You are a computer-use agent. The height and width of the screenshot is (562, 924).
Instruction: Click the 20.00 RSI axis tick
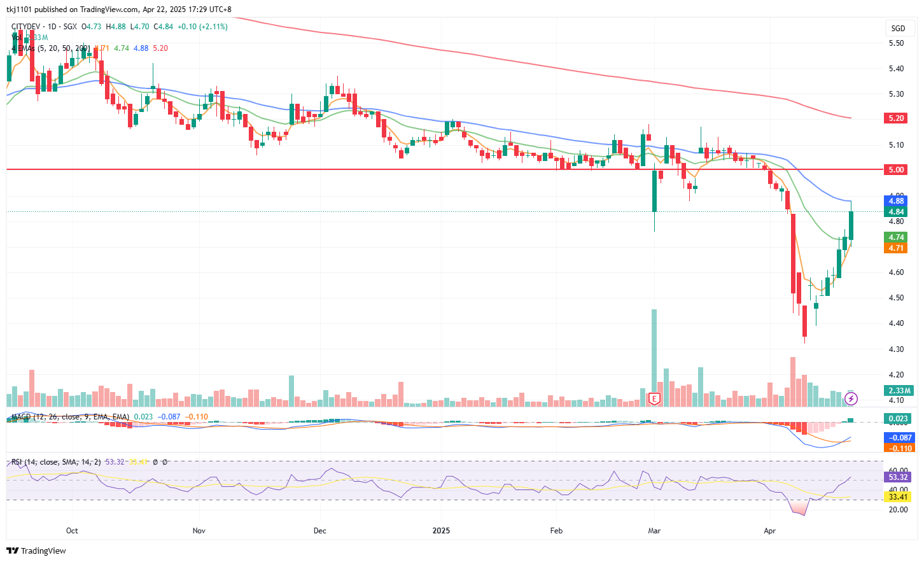899,510
